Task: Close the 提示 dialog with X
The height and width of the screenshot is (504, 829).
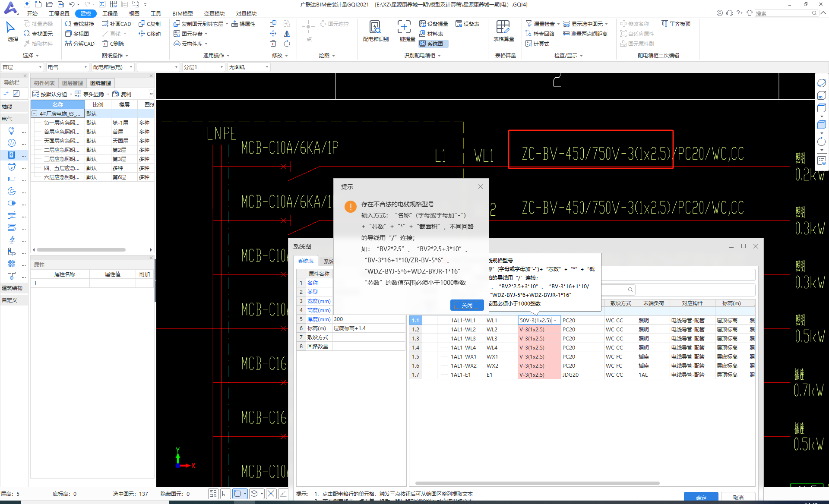Action: point(481,186)
